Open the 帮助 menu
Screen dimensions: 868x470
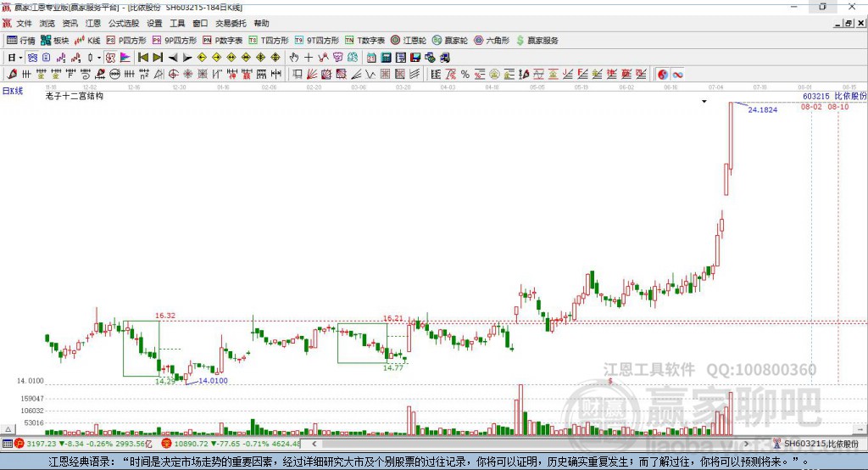tap(261, 23)
